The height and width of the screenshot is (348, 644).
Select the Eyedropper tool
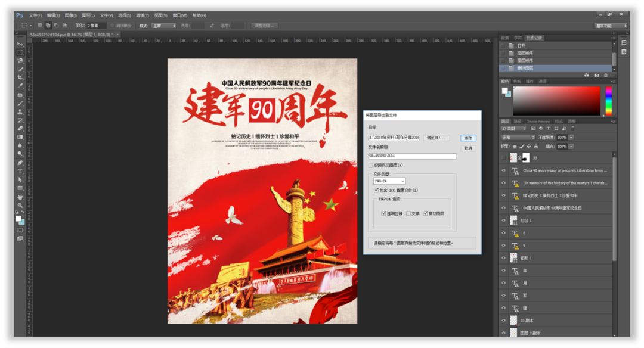coord(20,86)
